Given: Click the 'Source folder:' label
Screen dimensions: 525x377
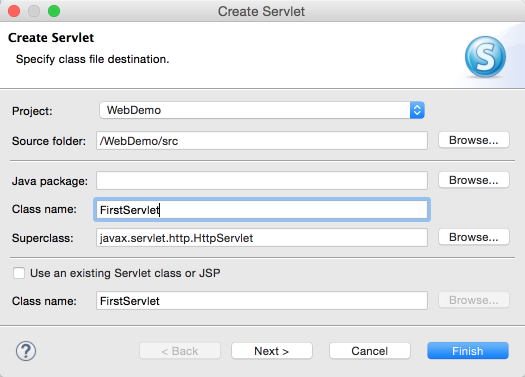Looking at the screenshot, I should pyautogui.click(x=49, y=141).
